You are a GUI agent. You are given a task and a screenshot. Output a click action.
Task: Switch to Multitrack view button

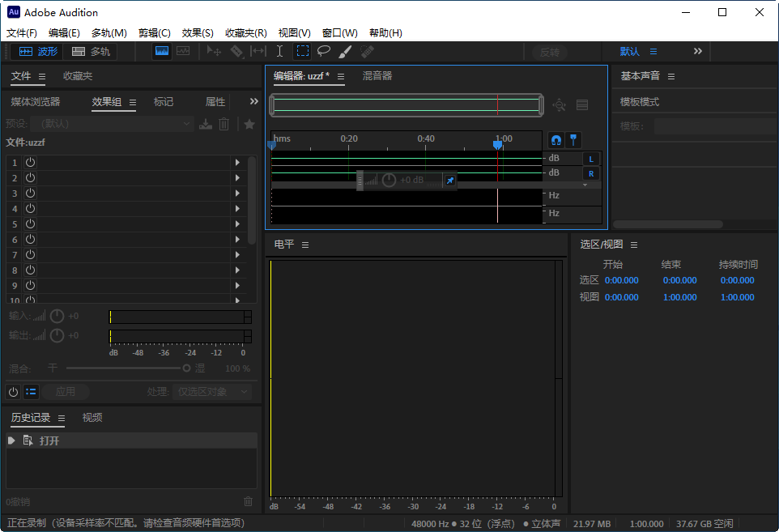pyautogui.click(x=91, y=52)
